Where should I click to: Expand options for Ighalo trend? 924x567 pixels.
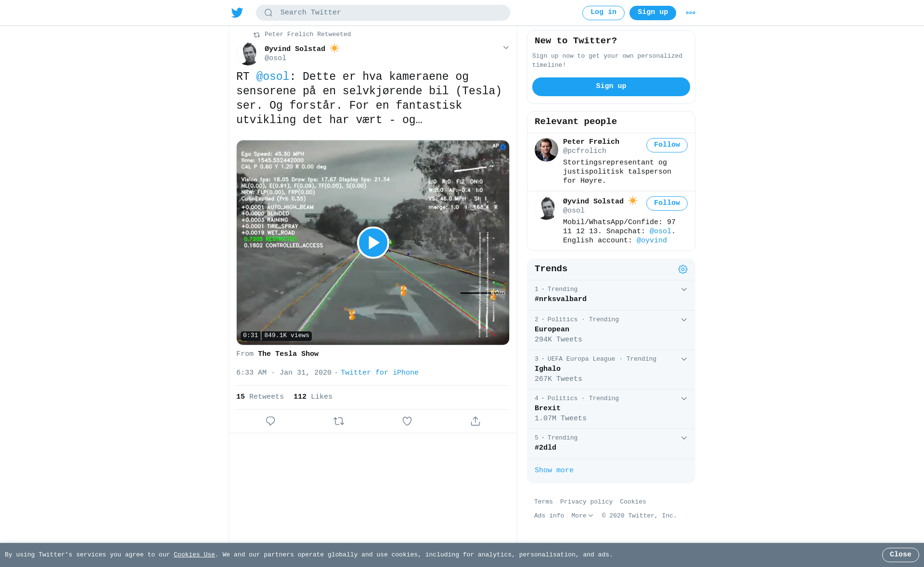pos(684,359)
